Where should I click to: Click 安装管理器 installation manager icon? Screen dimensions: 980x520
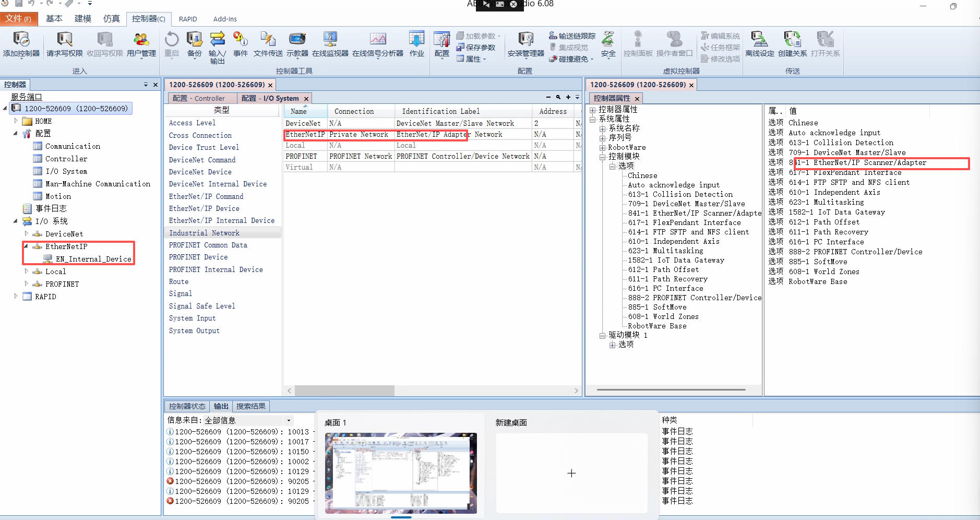click(x=525, y=40)
